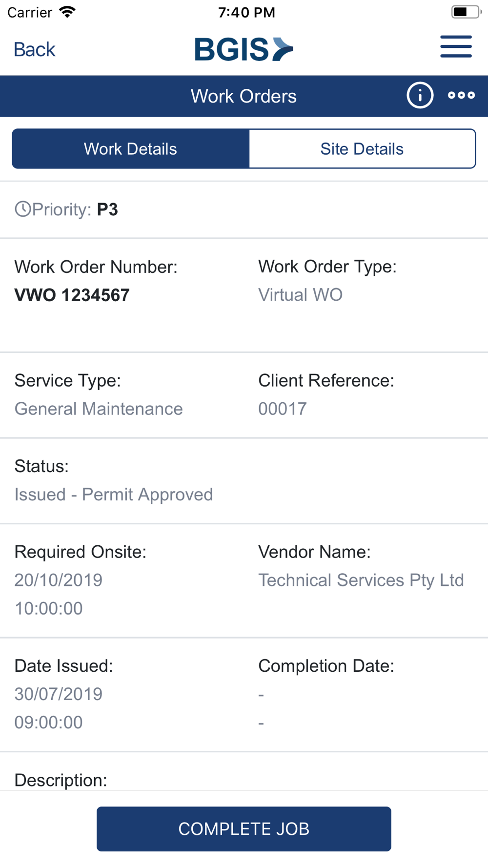Tap the Wi-Fi status icon
Image resolution: width=488 pixels, height=868 pixels.
pos(67,12)
